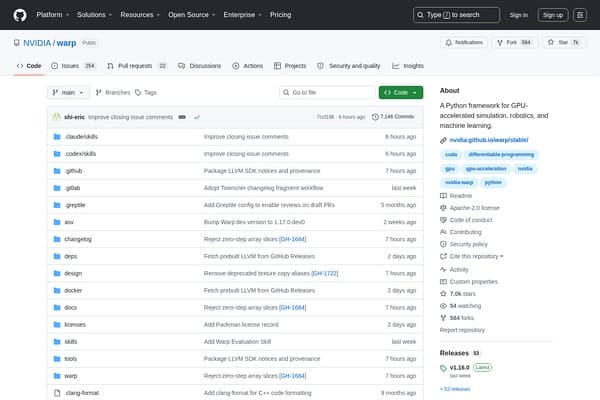The height and width of the screenshot is (400, 600).
Task: Star the warp repository
Action: (x=563, y=42)
